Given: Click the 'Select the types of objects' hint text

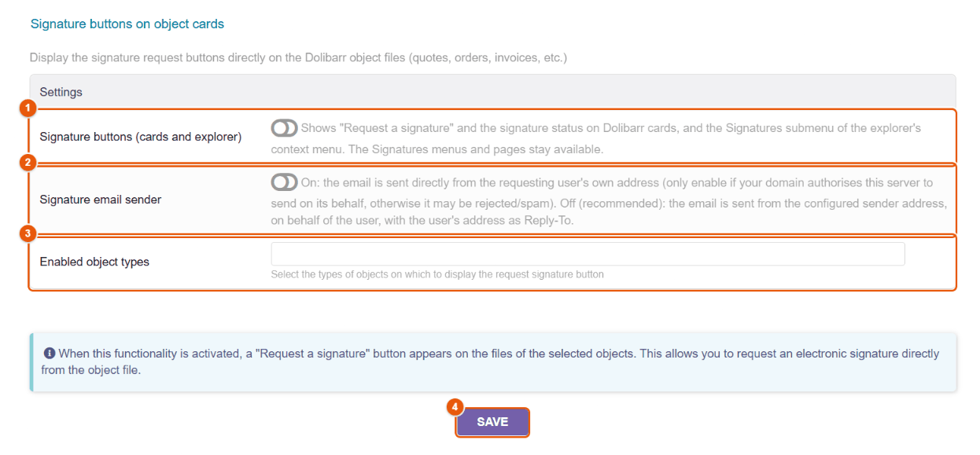Looking at the screenshot, I should (437, 275).
